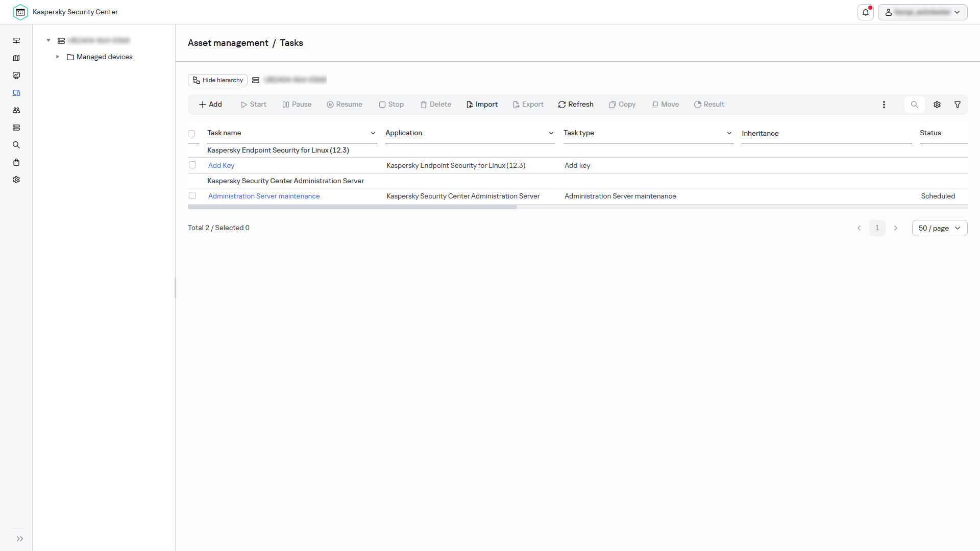Viewport: 980px width, 551px height.
Task: Open the server stack sidebar icon
Action: [16, 128]
